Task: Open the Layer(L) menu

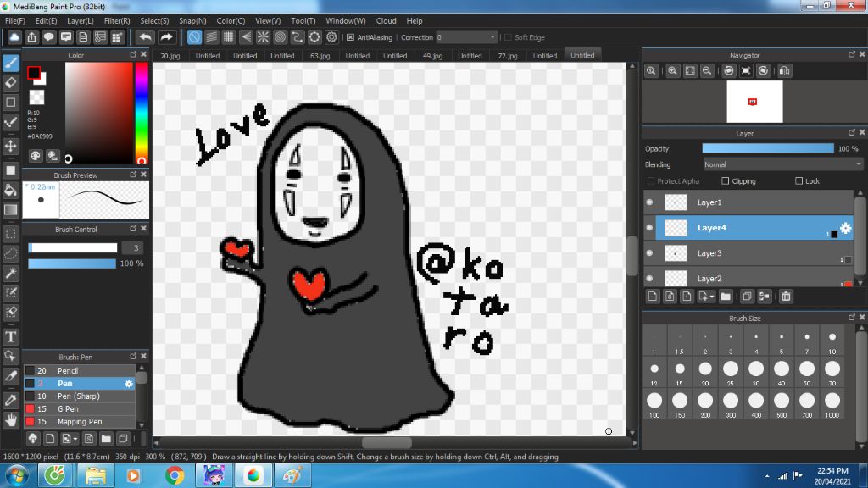Action: click(81, 21)
